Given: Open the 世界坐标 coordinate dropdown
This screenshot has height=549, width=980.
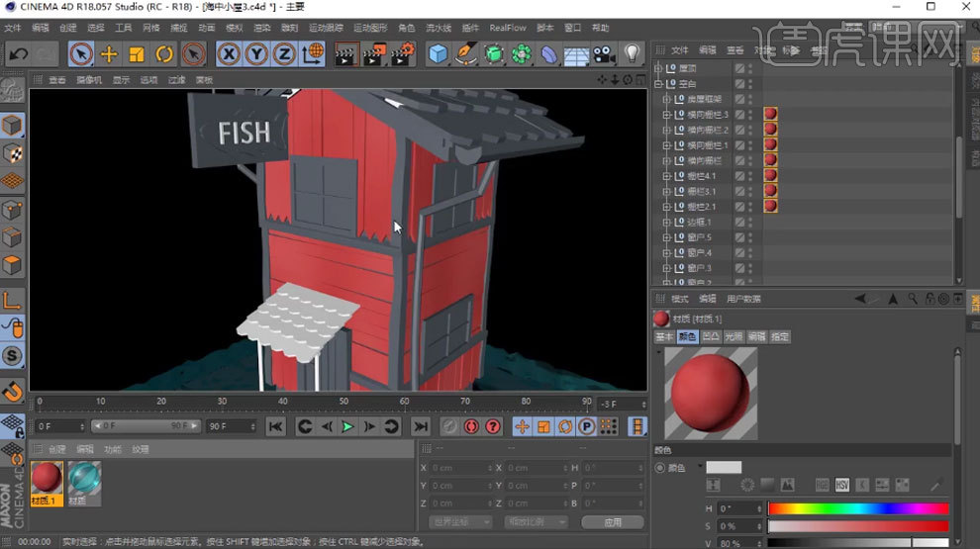Looking at the screenshot, I should (460, 521).
